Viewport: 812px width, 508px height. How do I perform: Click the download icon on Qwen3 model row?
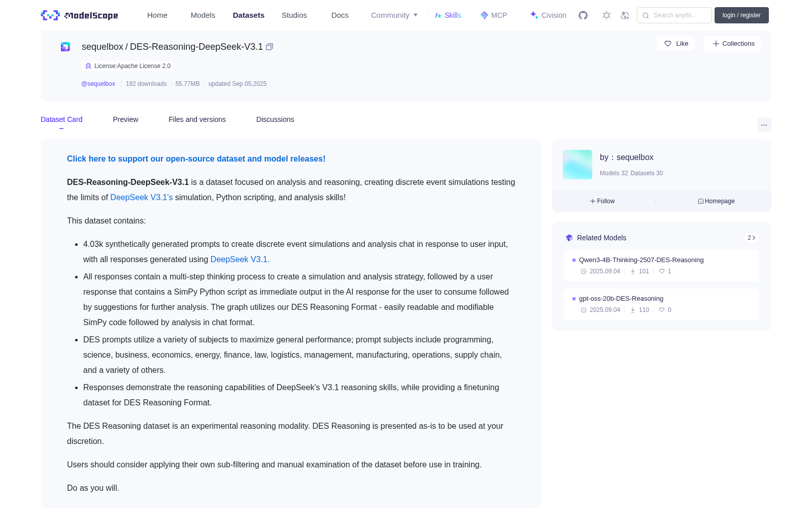[x=633, y=271]
